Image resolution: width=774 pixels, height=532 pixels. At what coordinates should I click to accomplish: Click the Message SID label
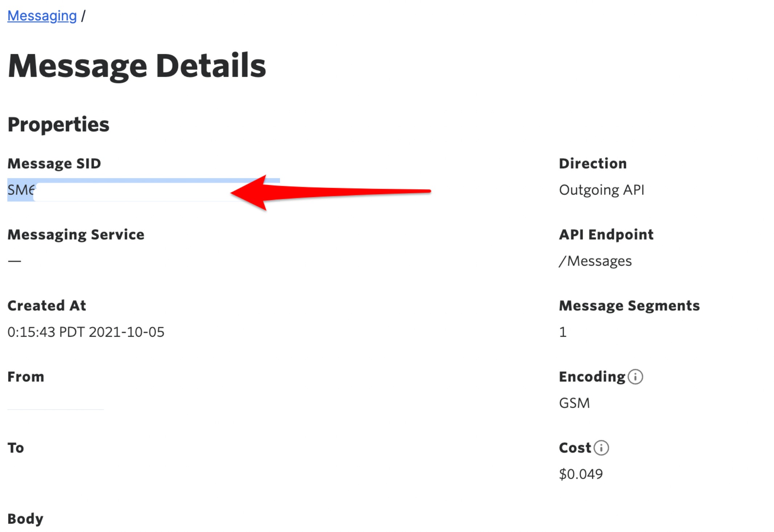[x=54, y=164]
